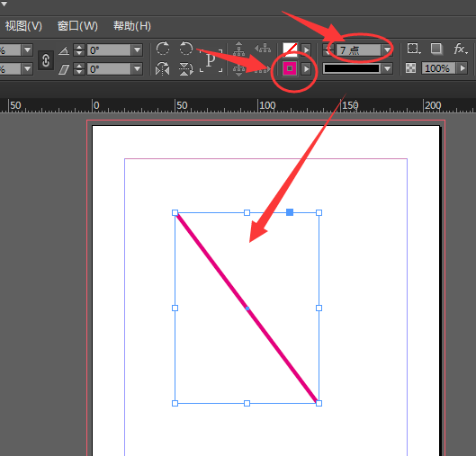This screenshot has height=456, width=476.
Task: Flip the object horizontally
Action: click(x=162, y=69)
